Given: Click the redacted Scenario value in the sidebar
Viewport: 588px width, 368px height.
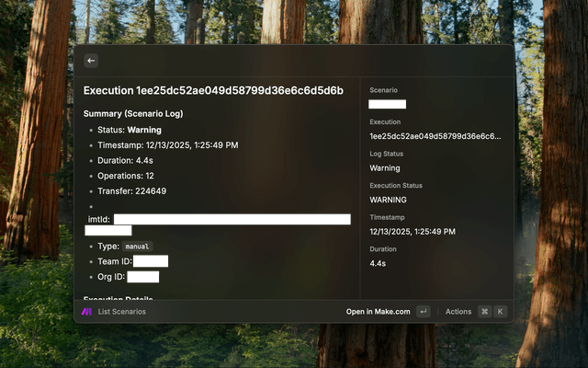Looking at the screenshot, I should pyautogui.click(x=387, y=105).
